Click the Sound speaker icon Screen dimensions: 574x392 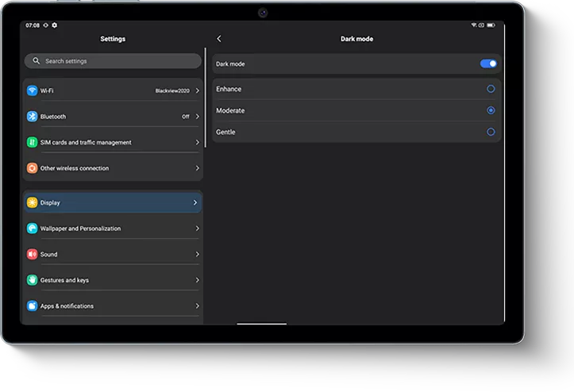[33, 255]
